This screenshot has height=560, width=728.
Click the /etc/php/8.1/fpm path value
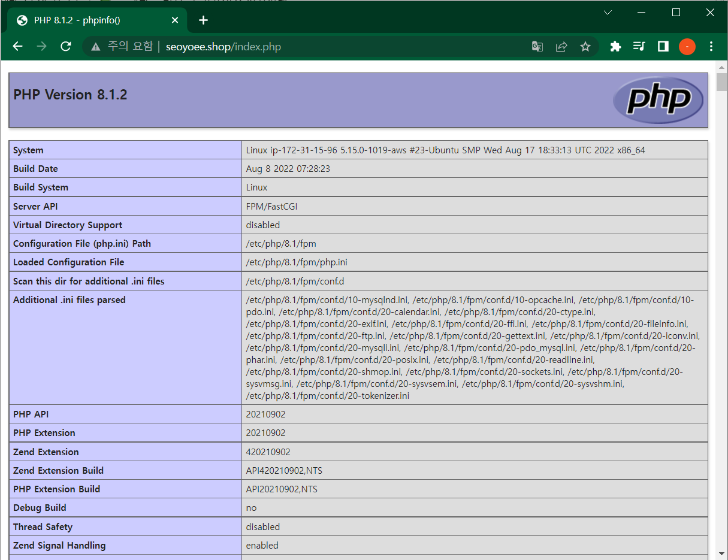point(281,244)
